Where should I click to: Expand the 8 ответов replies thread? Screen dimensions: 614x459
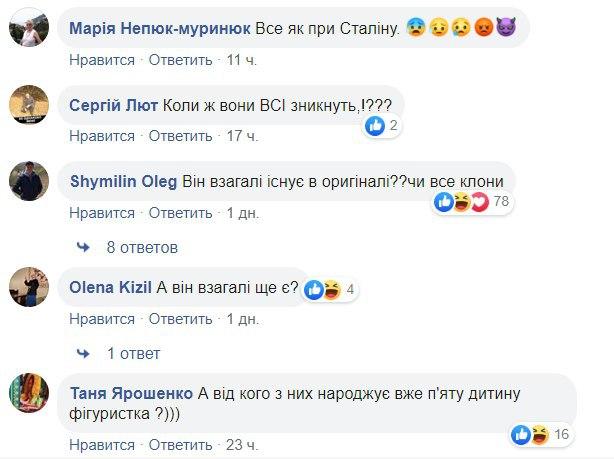coord(140,246)
